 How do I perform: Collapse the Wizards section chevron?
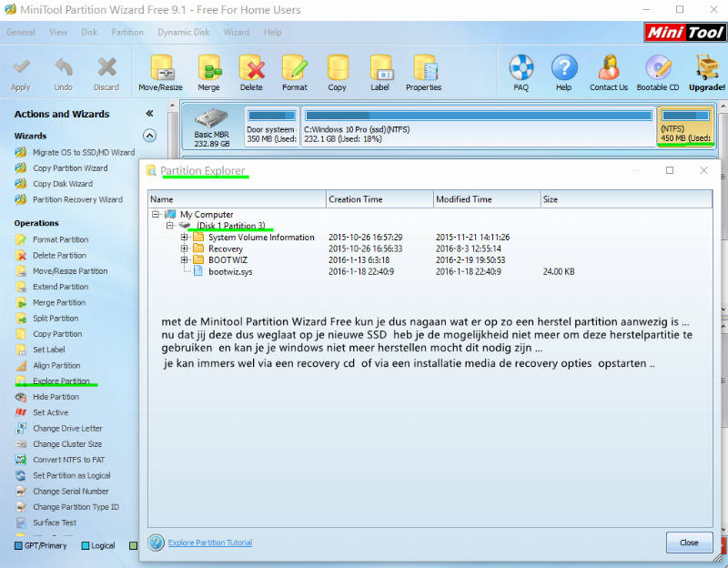(x=149, y=136)
